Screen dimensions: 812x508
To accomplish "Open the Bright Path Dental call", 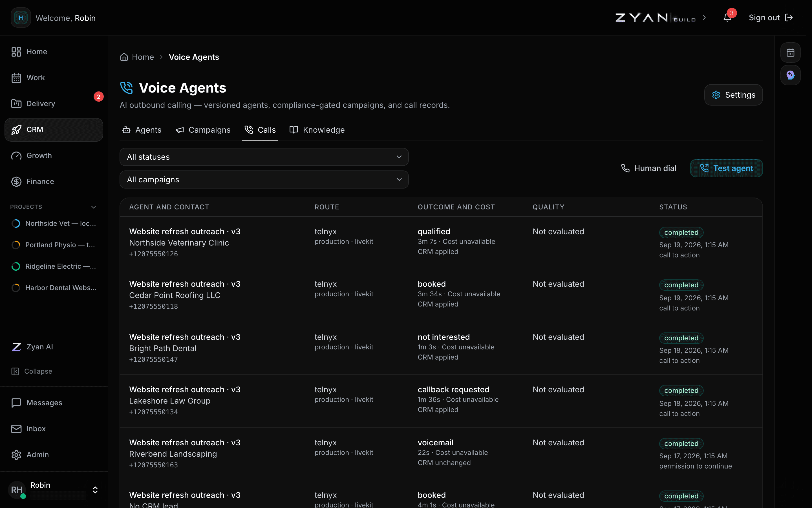I will click(x=441, y=348).
